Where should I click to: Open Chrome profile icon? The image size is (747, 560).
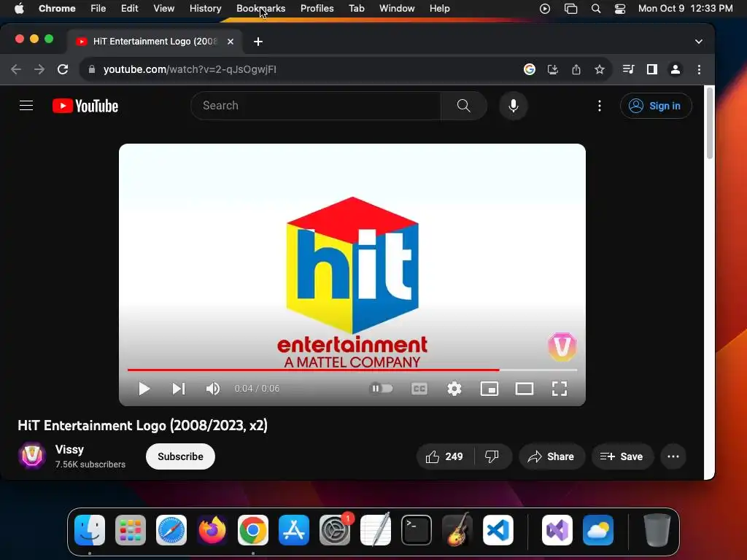tap(675, 69)
